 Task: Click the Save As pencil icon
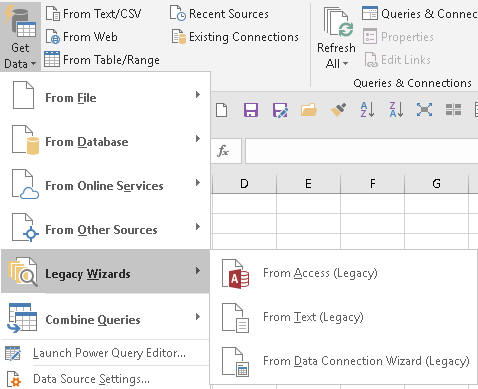280,110
